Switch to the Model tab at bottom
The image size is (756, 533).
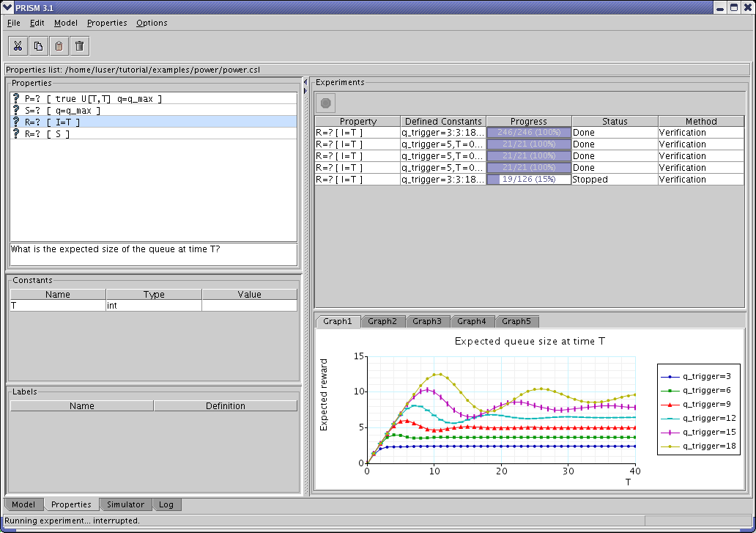(x=23, y=504)
